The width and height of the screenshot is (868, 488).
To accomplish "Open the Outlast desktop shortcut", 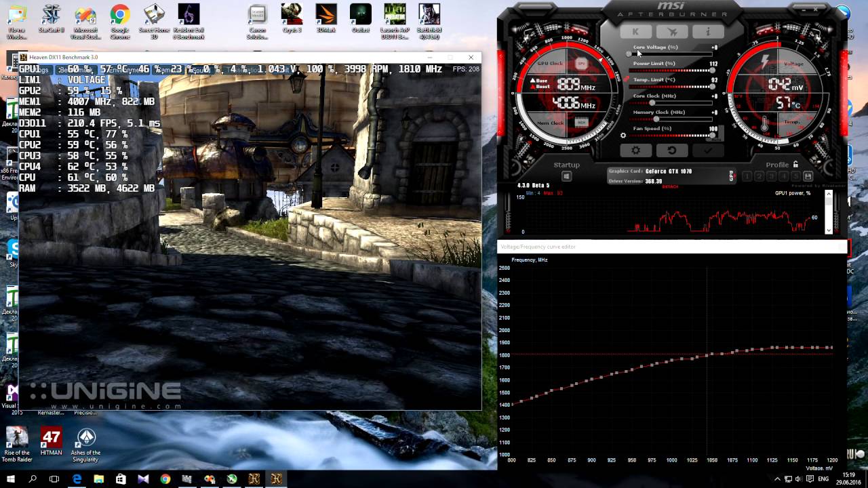I will (x=360, y=19).
